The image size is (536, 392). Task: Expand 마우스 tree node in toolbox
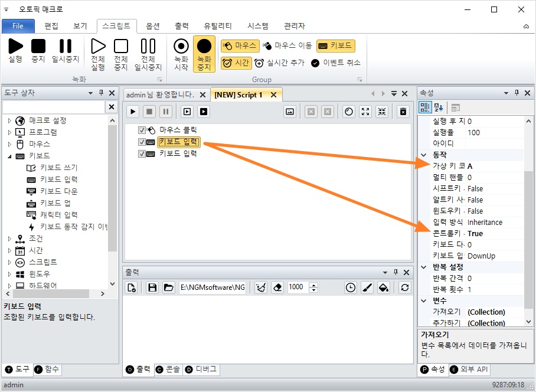(9, 144)
